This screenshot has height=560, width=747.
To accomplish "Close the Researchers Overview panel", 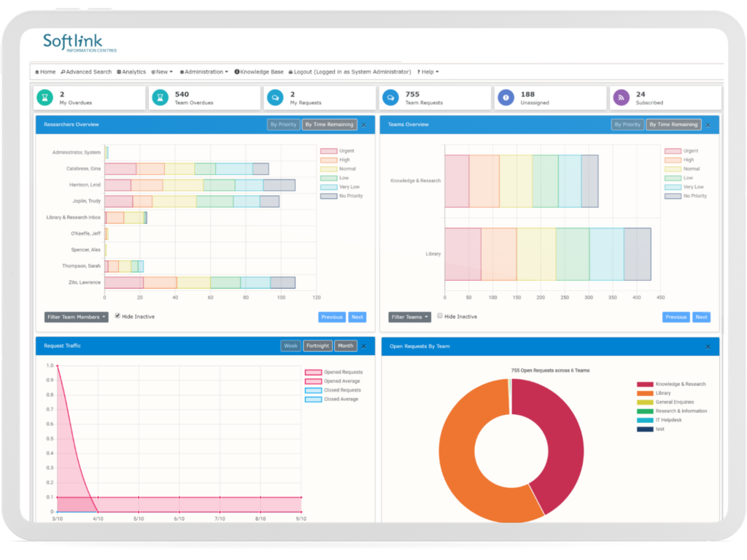I will coord(364,125).
